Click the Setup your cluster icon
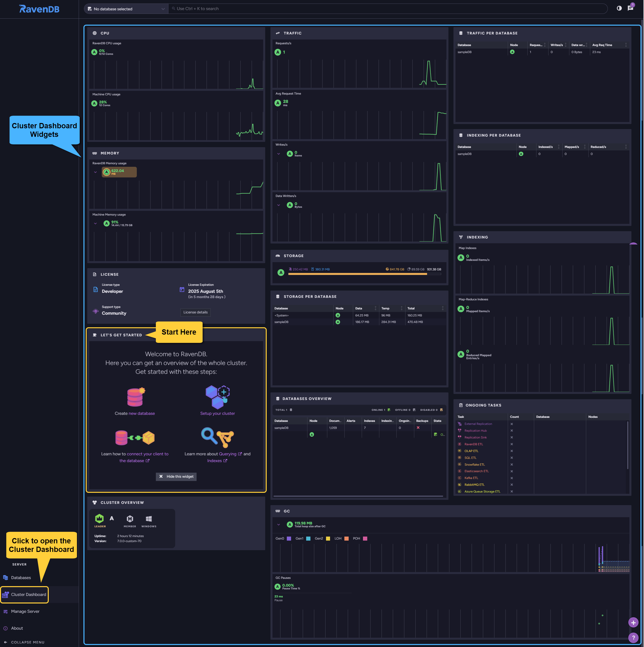The width and height of the screenshot is (644, 647). click(218, 397)
